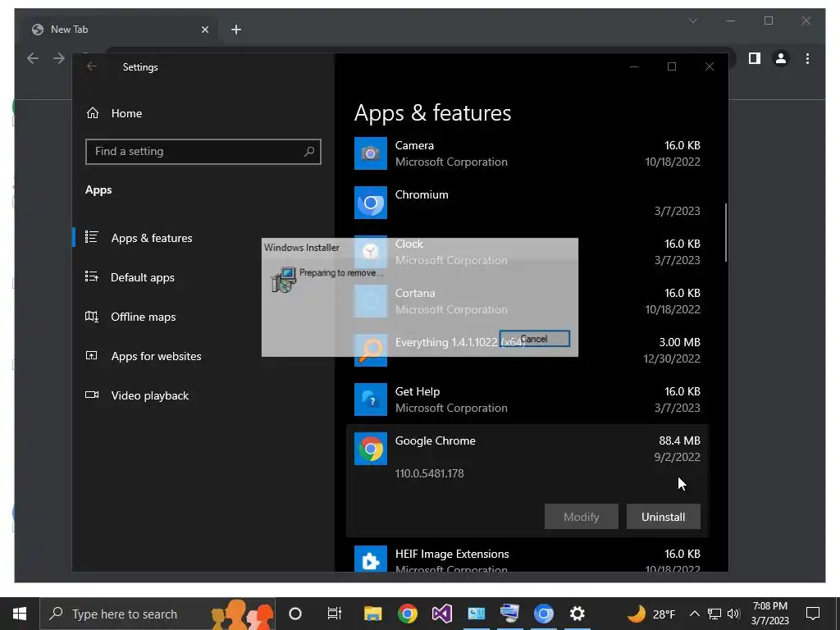This screenshot has height=630, width=840.
Task: Click the Chrome browser back arrow
Action: click(x=33, y=58)
